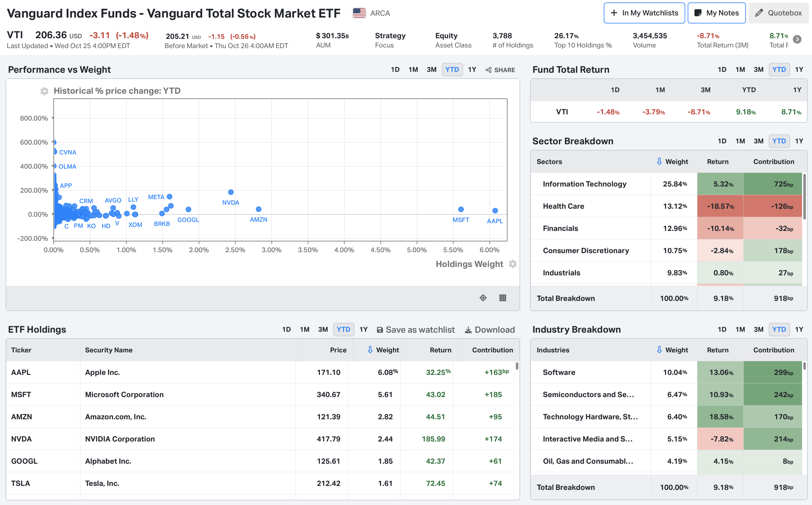The image size is (812, 505).
Task: Click the share icon in Performance vs Weight
Action: (x=489, y=70)
